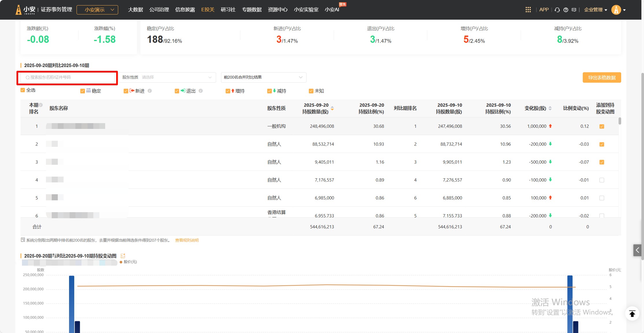Click the info icon next to 新进 filter
This screenshot has width=644, height=333.
pos(150,91)
